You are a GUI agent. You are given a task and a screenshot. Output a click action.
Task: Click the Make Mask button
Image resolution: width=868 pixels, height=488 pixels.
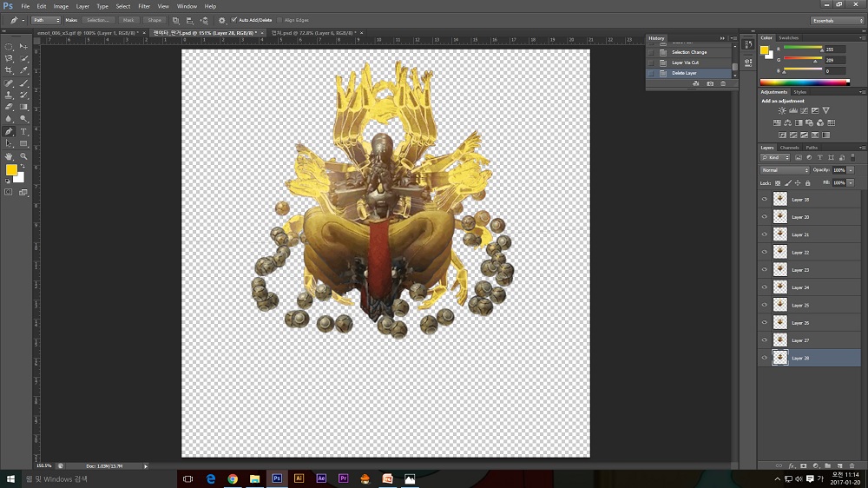(x=128, y=21)
